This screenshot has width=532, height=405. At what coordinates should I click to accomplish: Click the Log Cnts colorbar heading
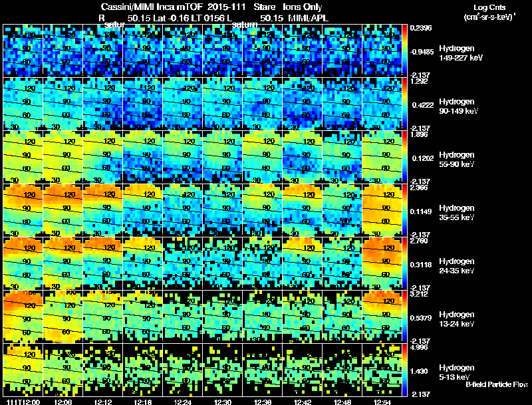[x=489, y=7]
